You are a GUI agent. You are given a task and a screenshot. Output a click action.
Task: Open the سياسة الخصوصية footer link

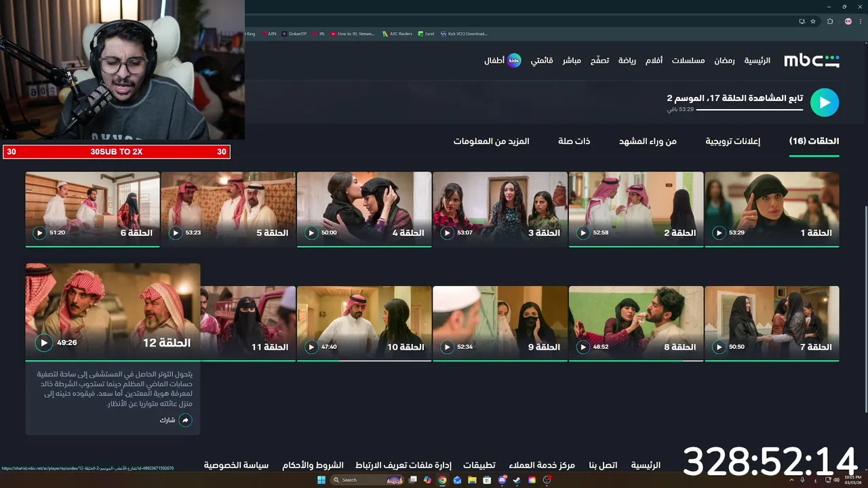coord(237,465)
